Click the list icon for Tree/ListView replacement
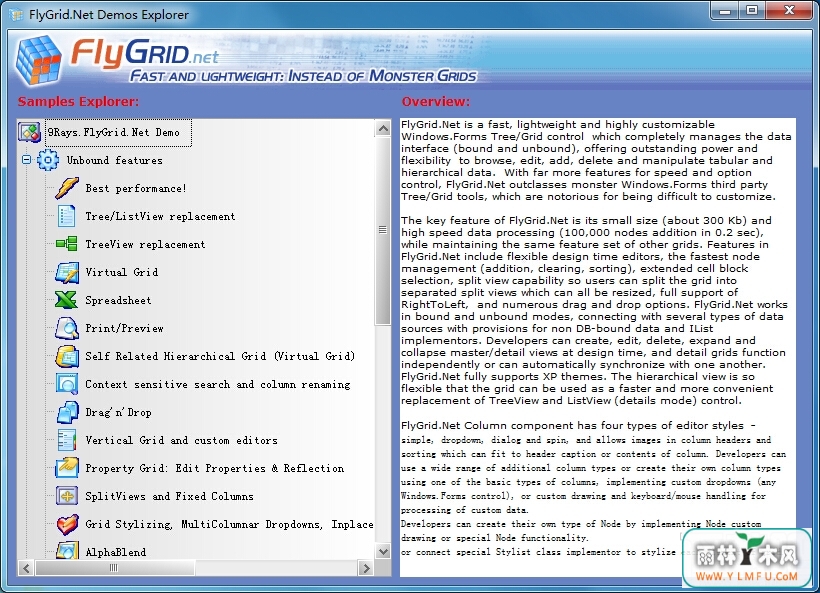The image size is (820, 593). click(x=67, y=216)
